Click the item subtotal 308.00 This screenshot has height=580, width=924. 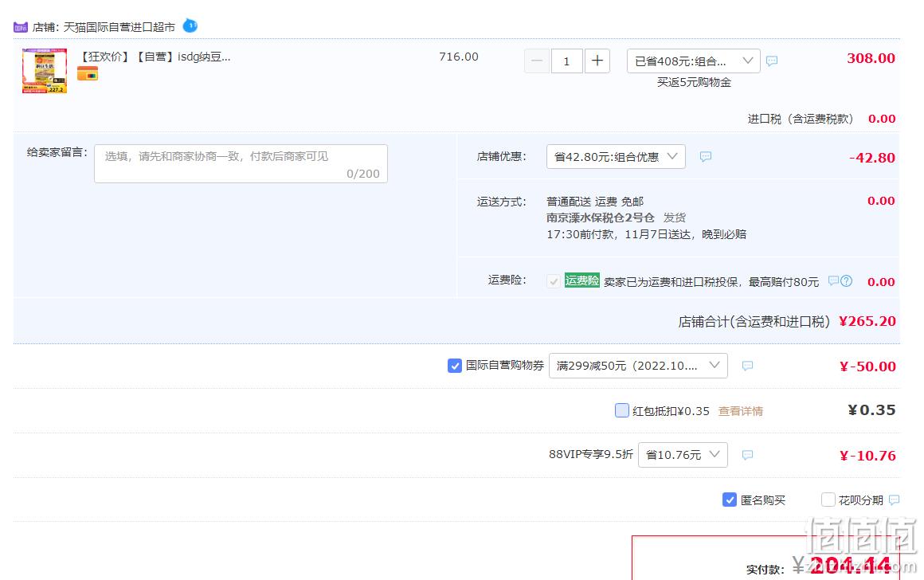tap(871, 58)
